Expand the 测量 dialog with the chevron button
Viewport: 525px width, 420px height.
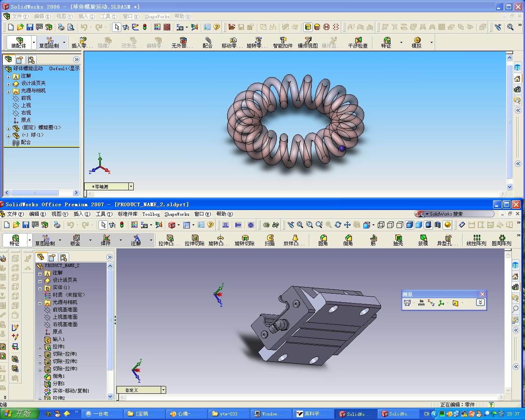click(x=480, y=302)
